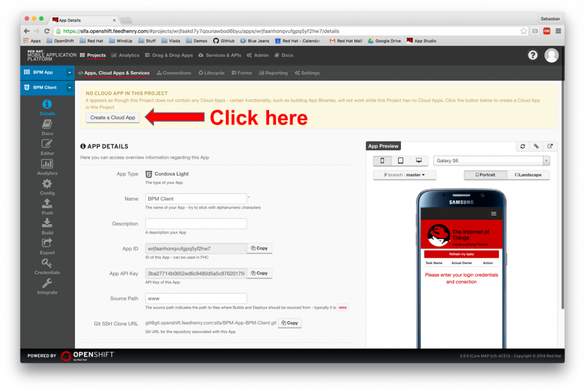Open the Projects menu
This screenshot has height=392, width=585.
point(93,55)
